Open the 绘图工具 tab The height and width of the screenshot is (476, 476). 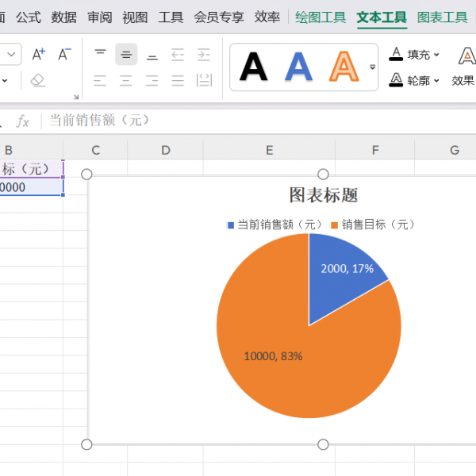[321, 17]
